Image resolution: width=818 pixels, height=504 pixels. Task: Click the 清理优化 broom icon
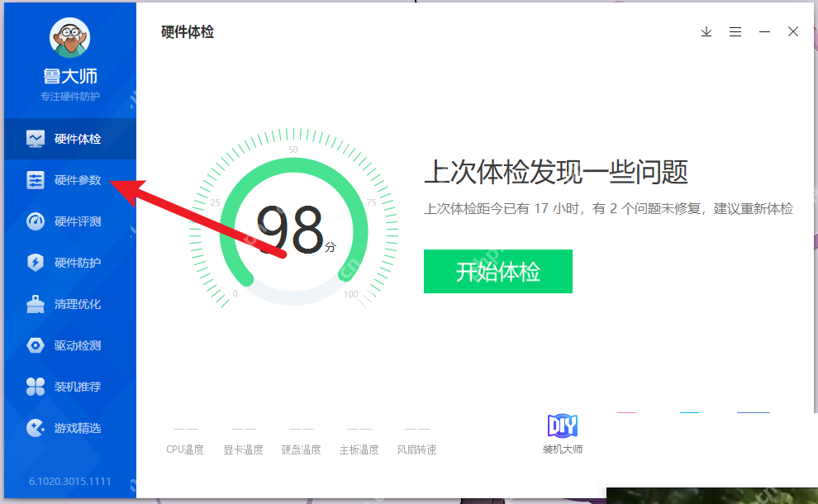[36, 304]
